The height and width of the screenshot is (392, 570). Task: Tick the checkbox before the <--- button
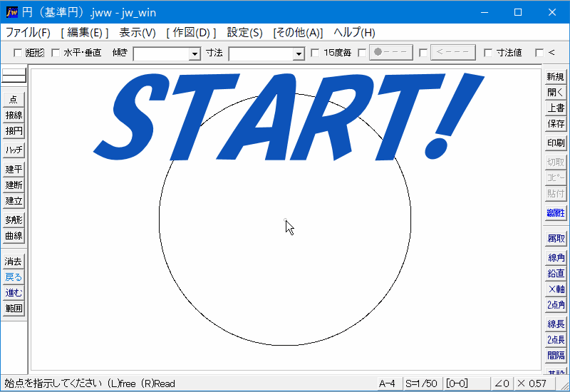[x=423, y=53]
